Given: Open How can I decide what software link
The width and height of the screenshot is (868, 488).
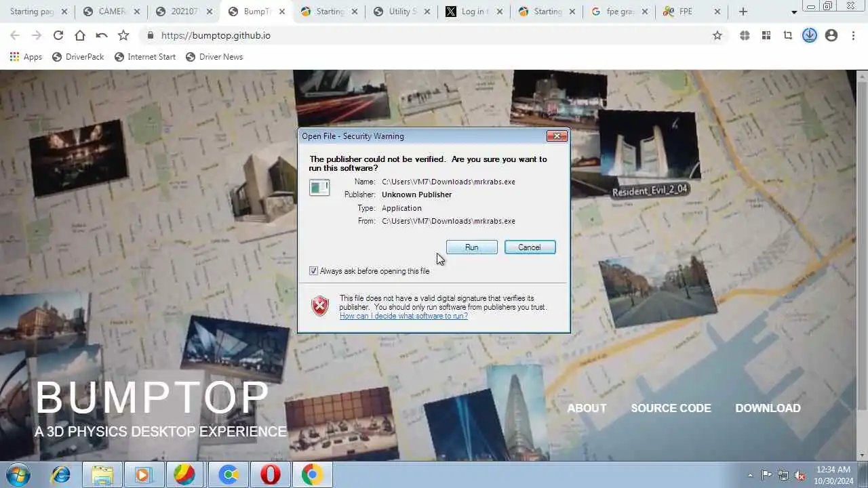Looking at the screenshot, I should (403, 316).
